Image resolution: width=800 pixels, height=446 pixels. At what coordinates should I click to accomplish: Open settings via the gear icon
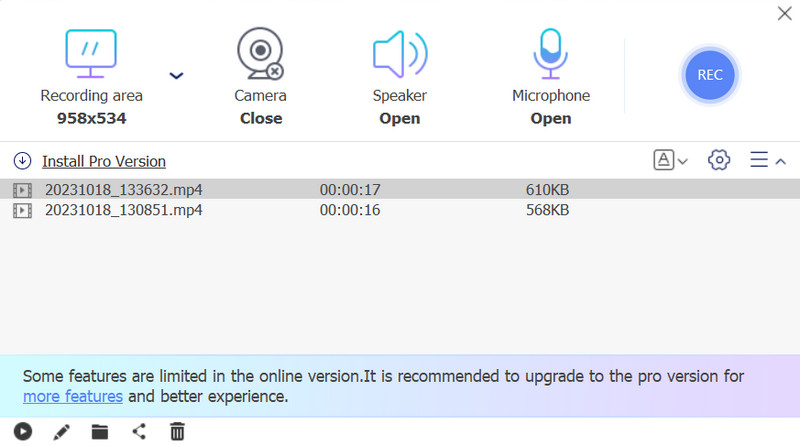(719, 160)
